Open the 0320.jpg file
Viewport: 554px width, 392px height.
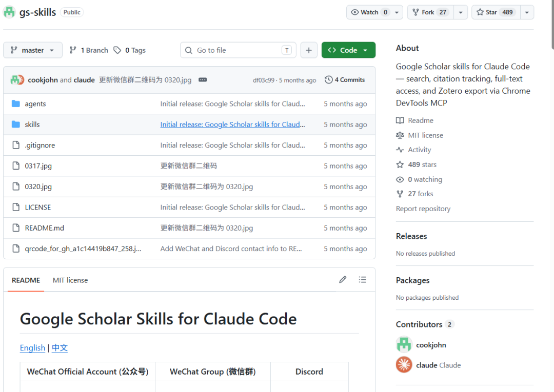38,187
